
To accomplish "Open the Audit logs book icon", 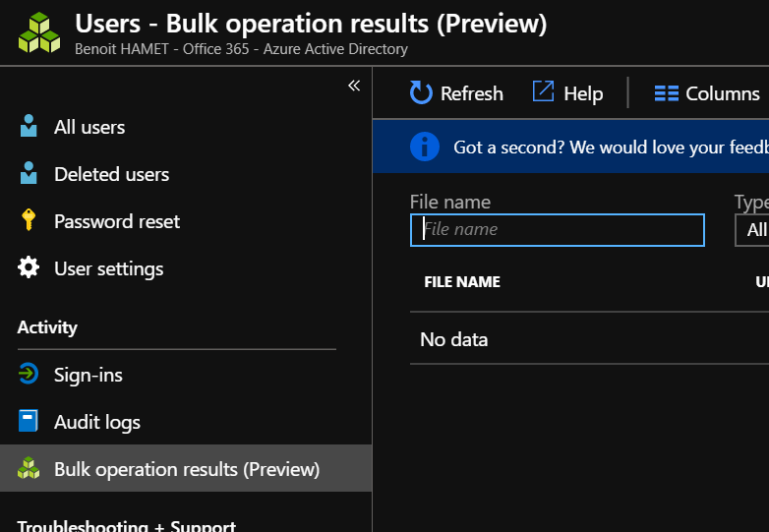I will click(29, 422).
